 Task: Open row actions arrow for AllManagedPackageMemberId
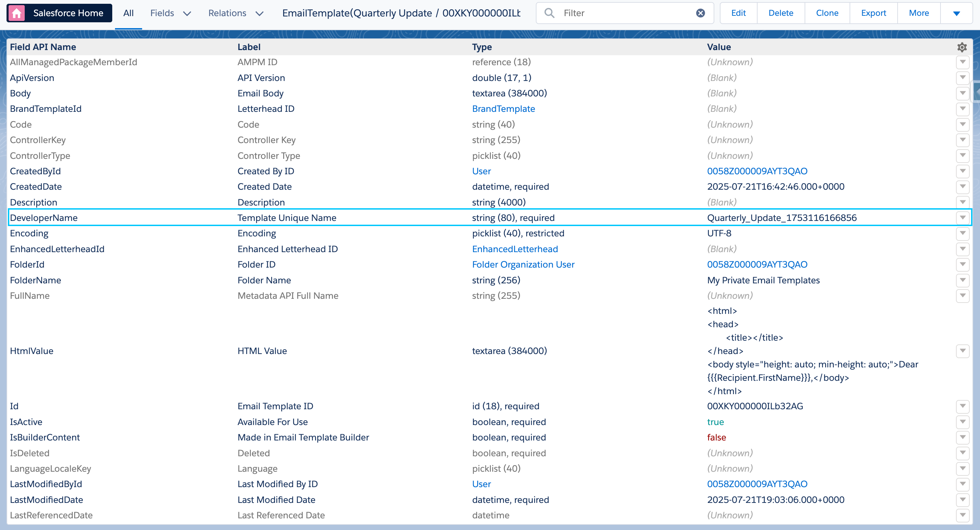click(x=962, y=62)
